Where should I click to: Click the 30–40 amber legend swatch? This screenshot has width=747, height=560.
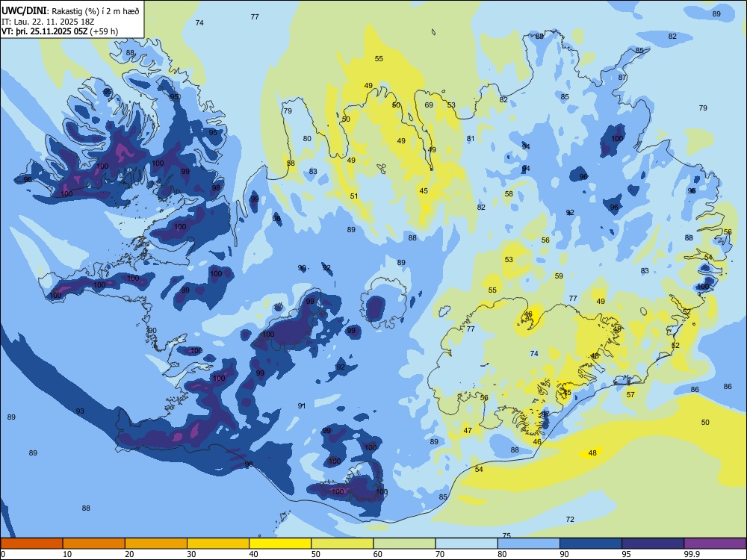click(x=218, y=544)
